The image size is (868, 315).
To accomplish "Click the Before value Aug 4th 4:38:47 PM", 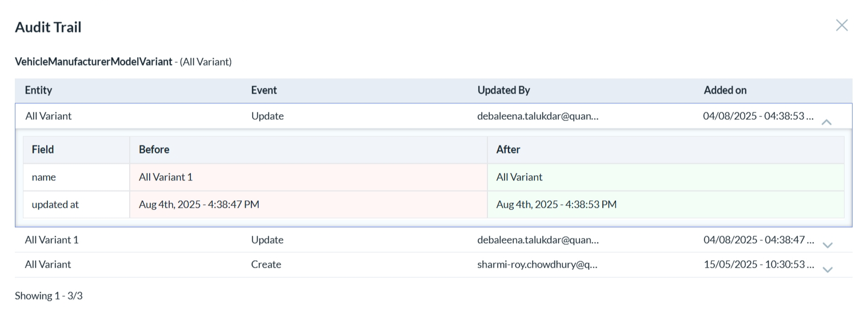I will (x=199, y=204).
